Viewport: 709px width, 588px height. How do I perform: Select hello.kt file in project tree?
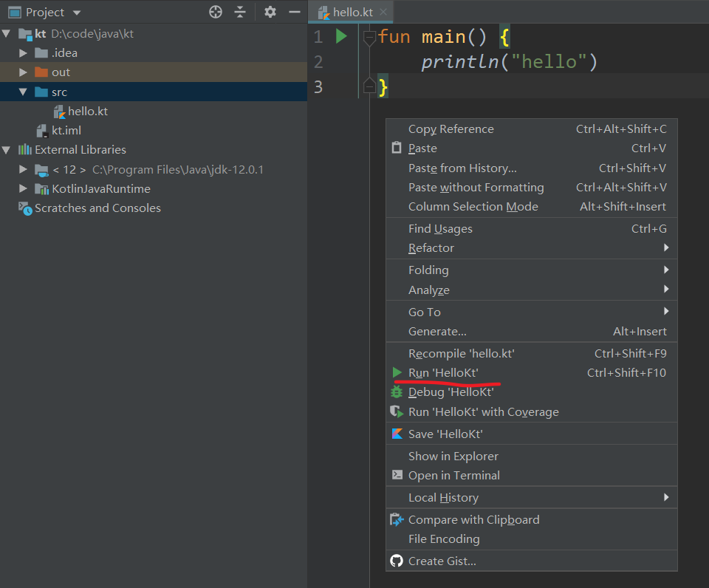tap(87, 112)
